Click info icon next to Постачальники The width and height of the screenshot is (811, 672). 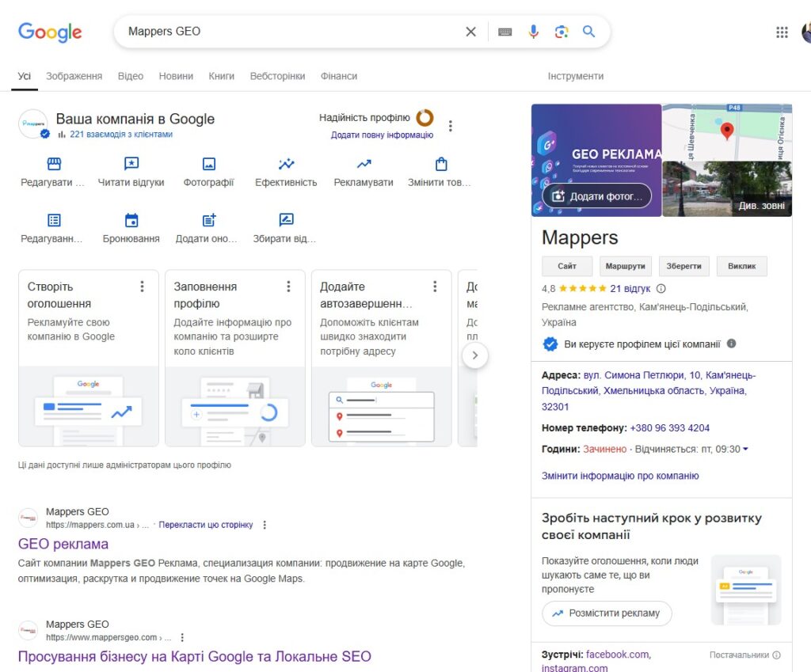tap(776, 655)
